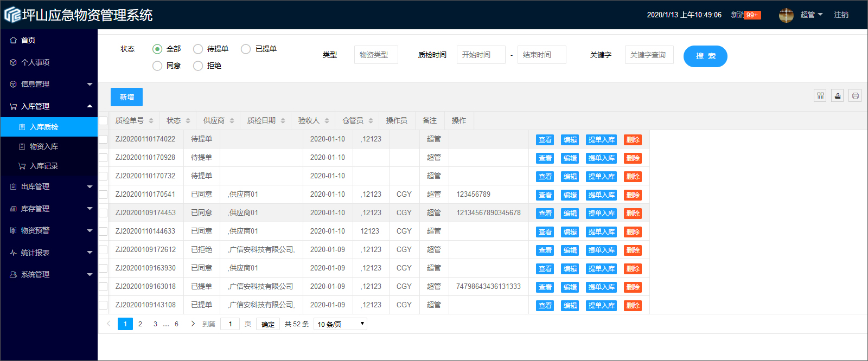The height and width of the screenshot is (361, 868).
Task: Click the 关键字查询 keyword input
Action: coord(649,55)
